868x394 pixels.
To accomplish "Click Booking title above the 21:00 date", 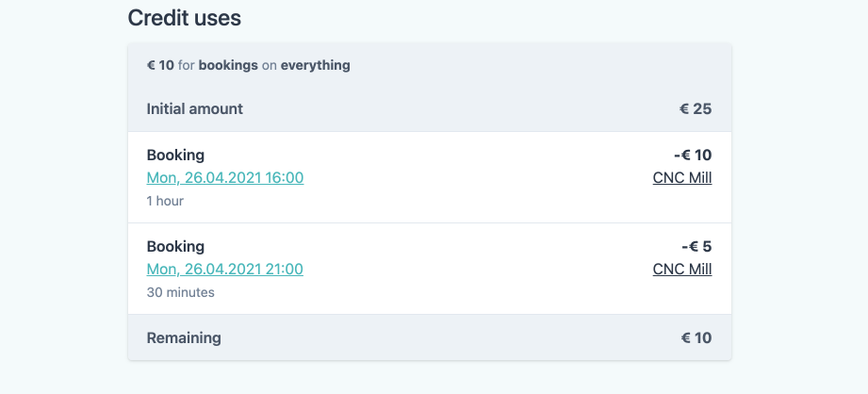I will tap(175, 246).
